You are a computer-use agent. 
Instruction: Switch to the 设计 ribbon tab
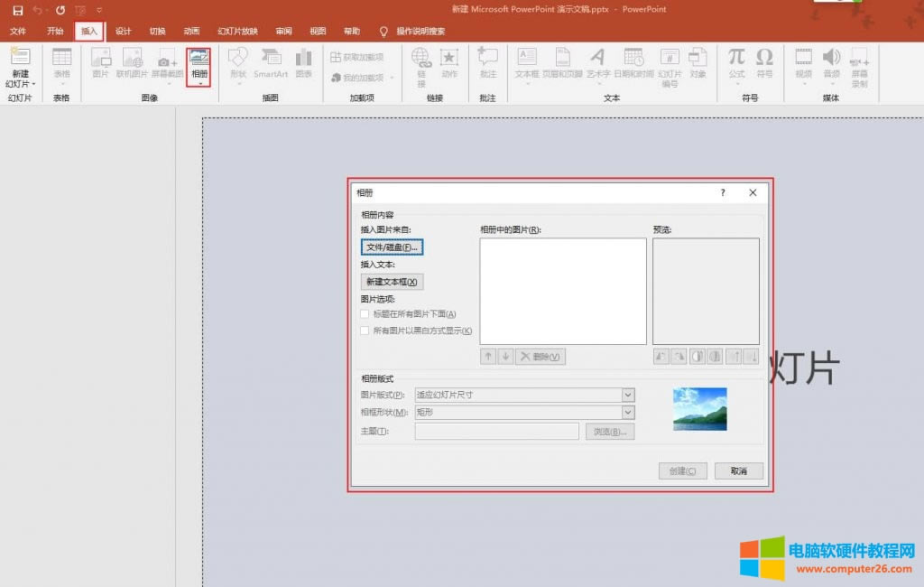pos(124,30)
